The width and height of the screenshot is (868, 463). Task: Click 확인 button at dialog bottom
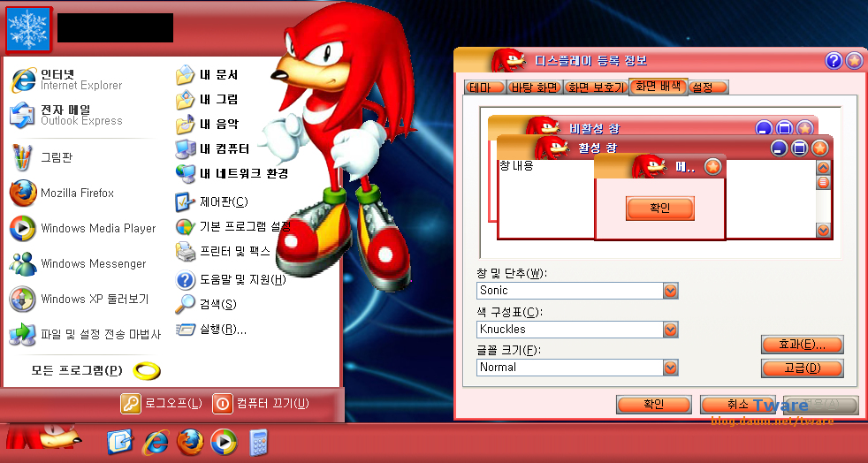pyautogui.click(x=654, y=405)
